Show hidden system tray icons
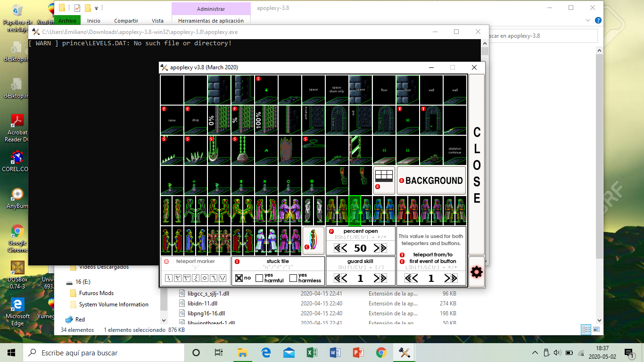 pos(535,353)
